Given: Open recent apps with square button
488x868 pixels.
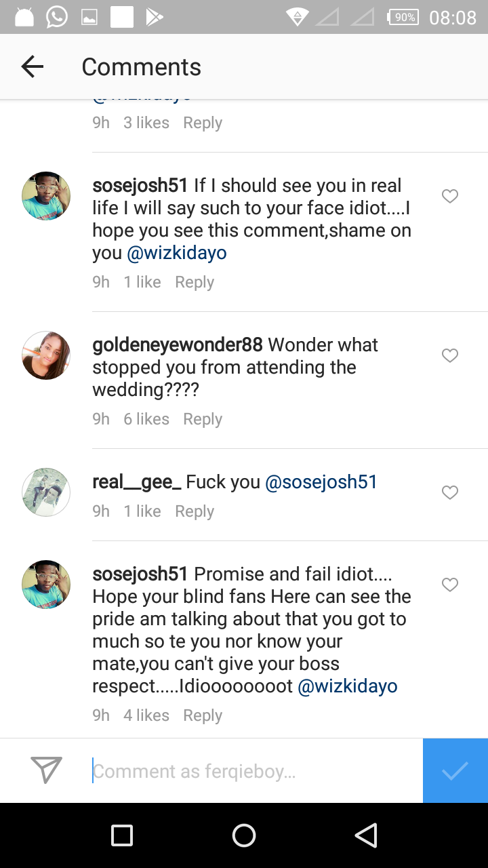Looking at the screenshot, I should tap(122, 835).
